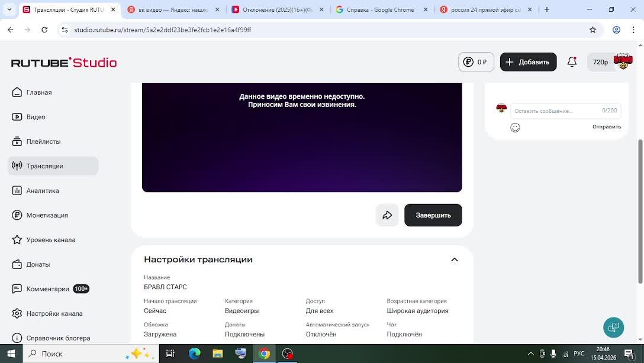Click the stream video player
This screenshot has height=363, width=644.
click(x=302, y=137)
